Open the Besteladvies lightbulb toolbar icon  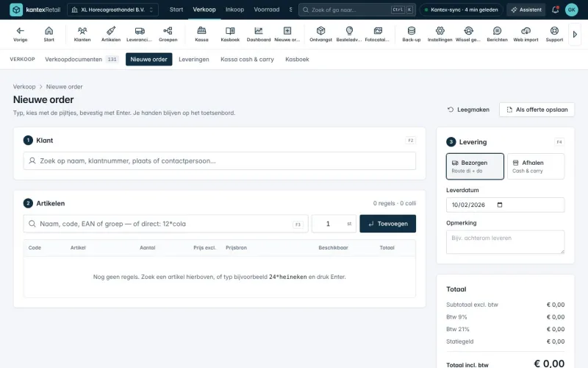[349, 34]
